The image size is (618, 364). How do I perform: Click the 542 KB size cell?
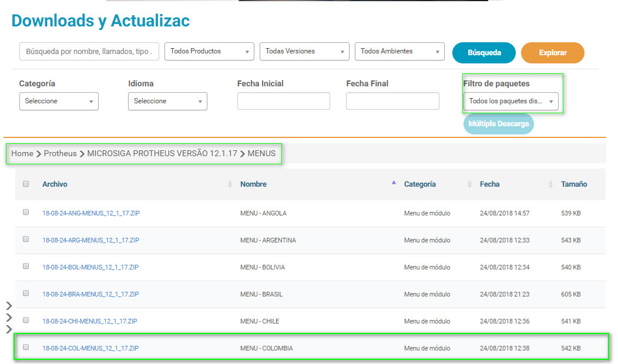[570, 348]
